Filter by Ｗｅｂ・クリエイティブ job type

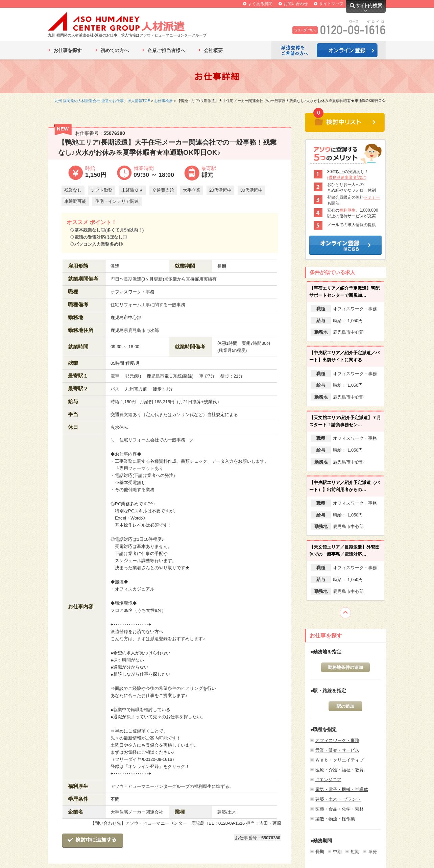click(x=339, y=760)
